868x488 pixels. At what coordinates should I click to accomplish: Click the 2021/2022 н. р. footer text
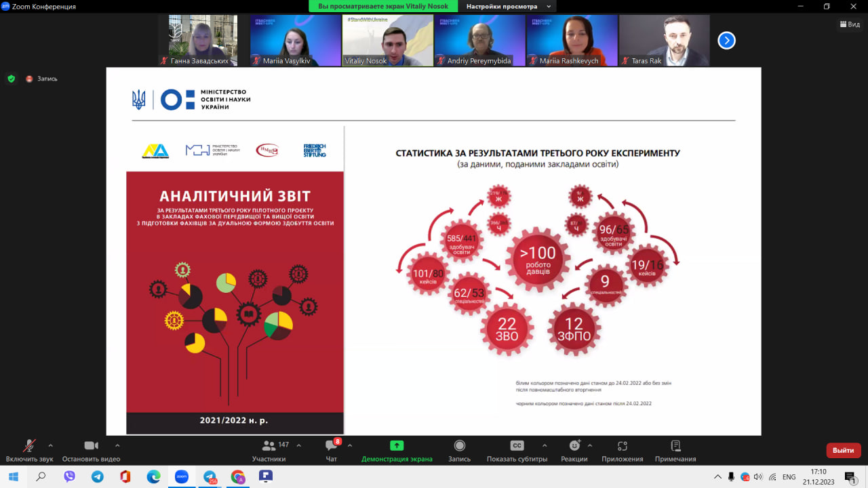point(234,420)
